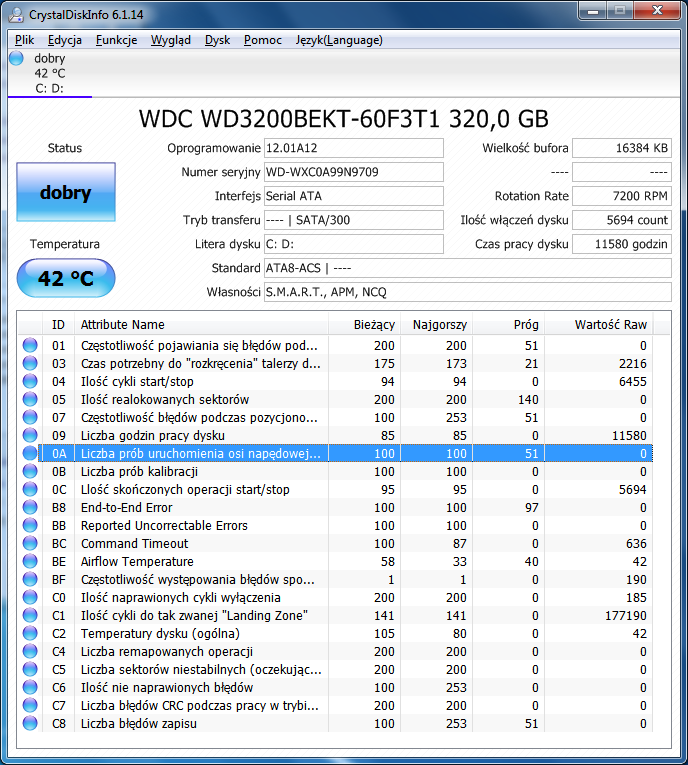Click raw value 177190 in row C1

pyautogui.click(x=626, y=615)
